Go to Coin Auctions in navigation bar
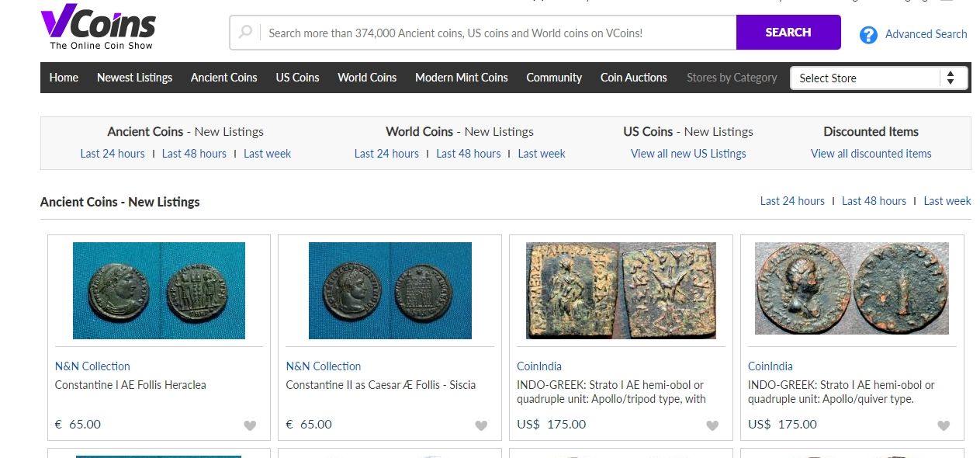 pos(633,78)
